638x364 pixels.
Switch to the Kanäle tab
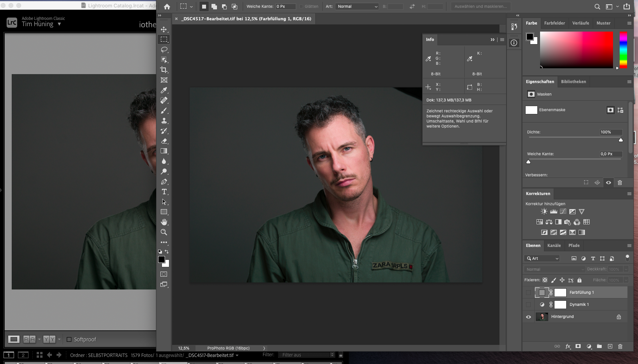[x=554, y=245]
